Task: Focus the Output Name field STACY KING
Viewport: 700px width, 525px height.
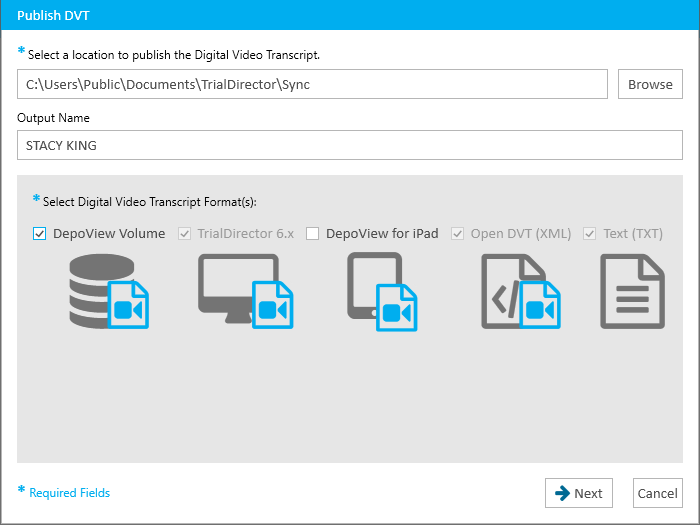Action: pyautogui.click(x=350, y=145)
